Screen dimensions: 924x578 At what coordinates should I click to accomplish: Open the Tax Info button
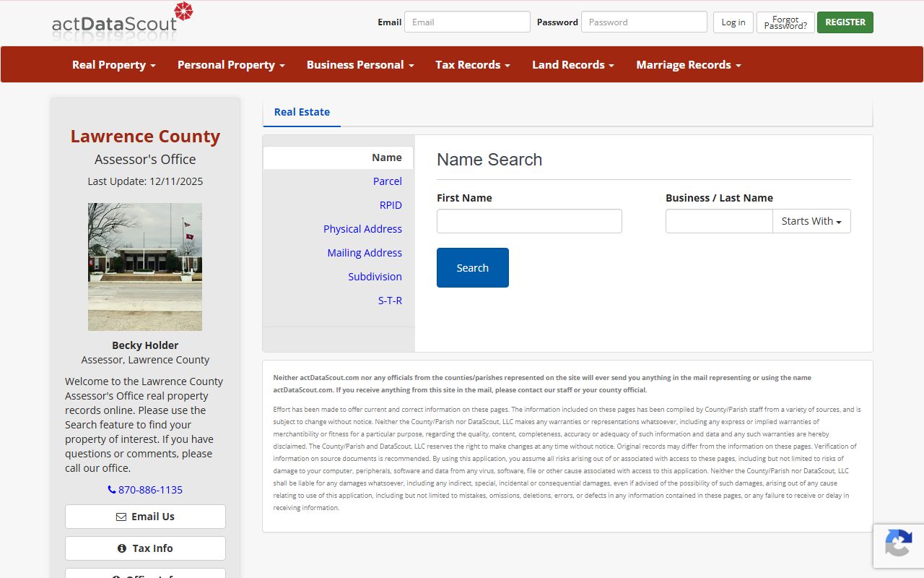tap(145, 548)
